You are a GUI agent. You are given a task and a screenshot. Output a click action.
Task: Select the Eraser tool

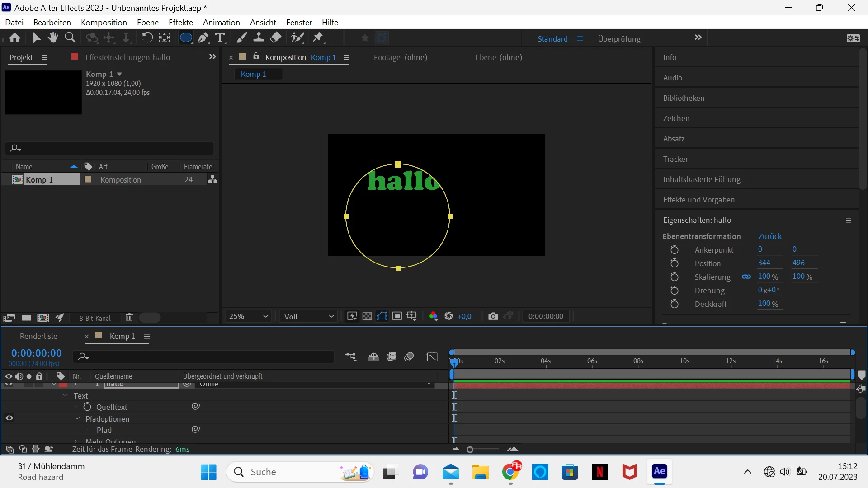pos(276,38)
